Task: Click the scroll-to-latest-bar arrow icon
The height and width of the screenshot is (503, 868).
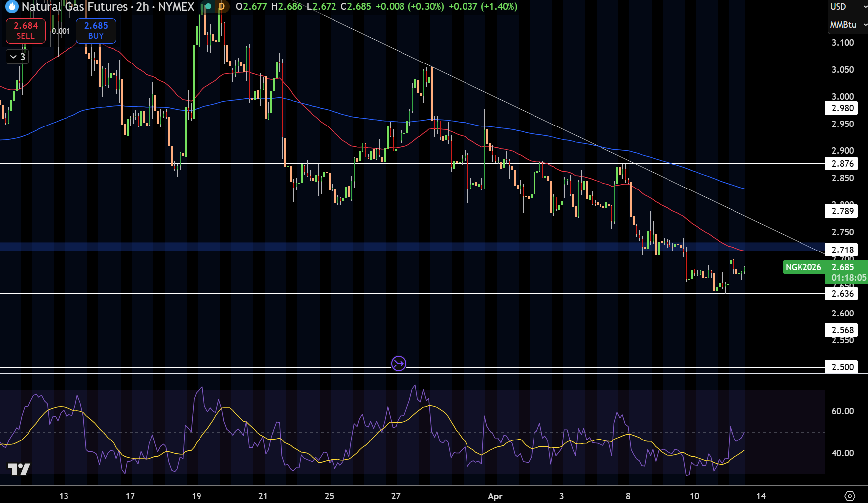Action: point(399,364)
